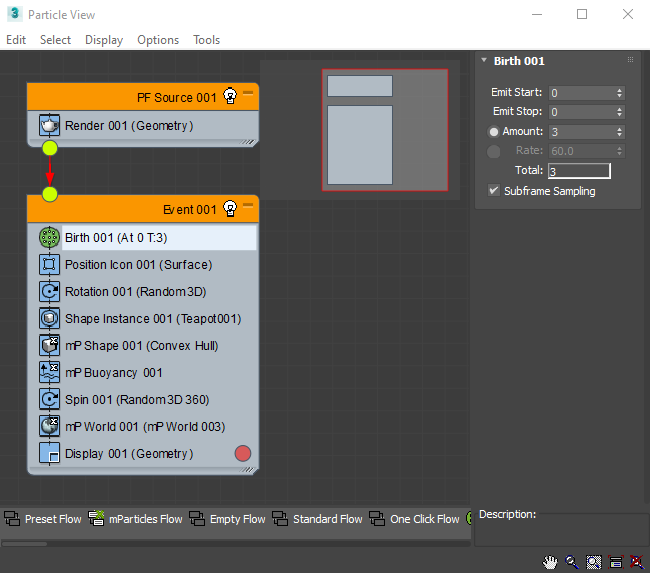
Task: Click the Display 001 operator icon
Action: (49, 453)
